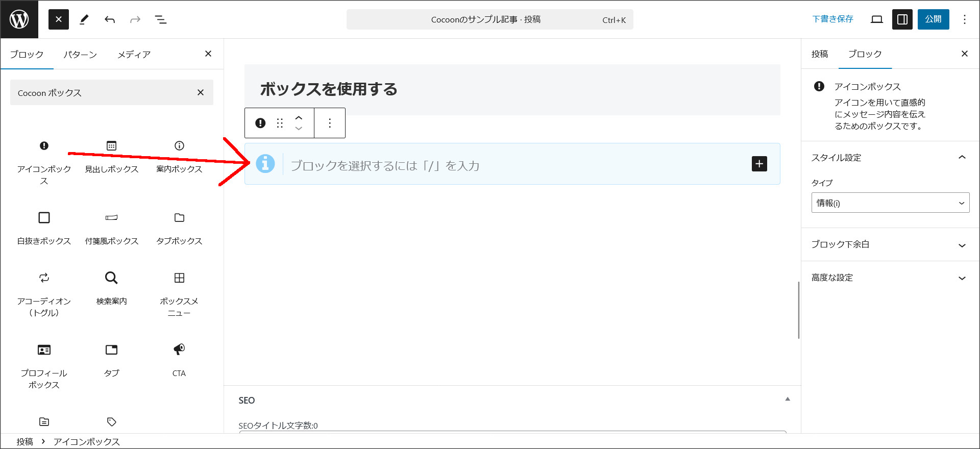980x449 pixels.
Task: Click the block drag handle dots
Action: (280, 123)
